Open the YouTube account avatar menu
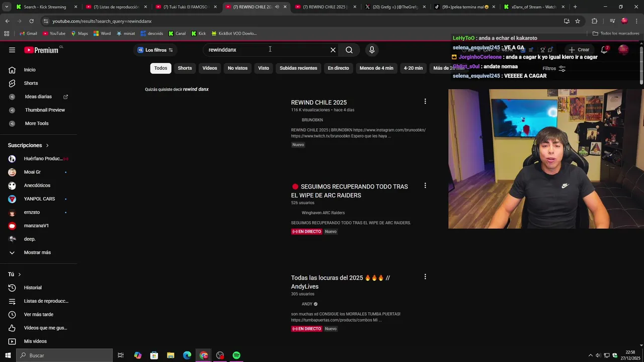The height and width of the screenshot is (362, 644). coord(623,50)
